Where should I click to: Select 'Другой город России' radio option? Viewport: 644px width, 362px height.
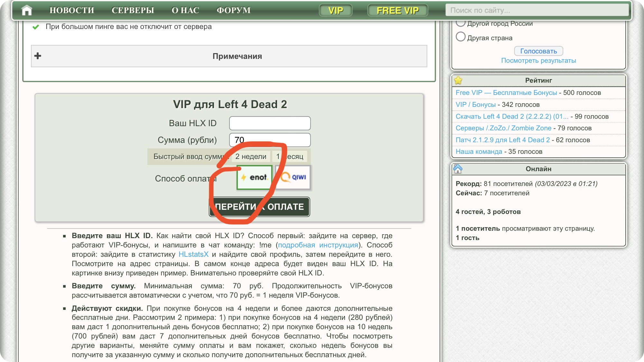click(461, 23)
